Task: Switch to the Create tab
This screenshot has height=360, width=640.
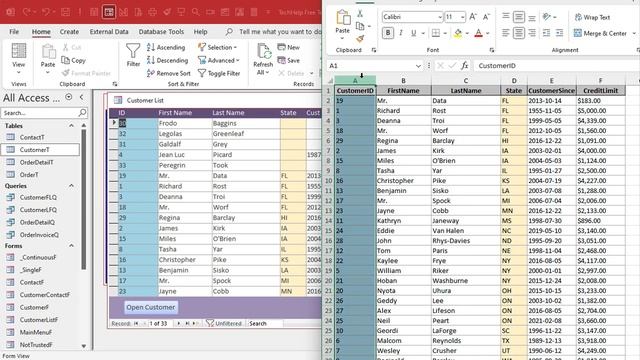Action: coord(69,31)
